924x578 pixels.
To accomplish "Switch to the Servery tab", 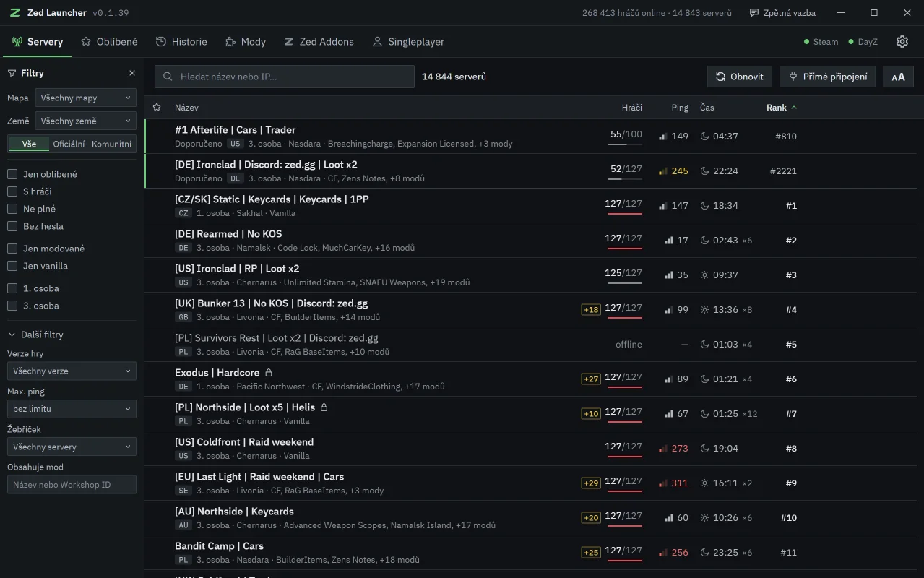I will pyautogui.click(x=38, y=42).
